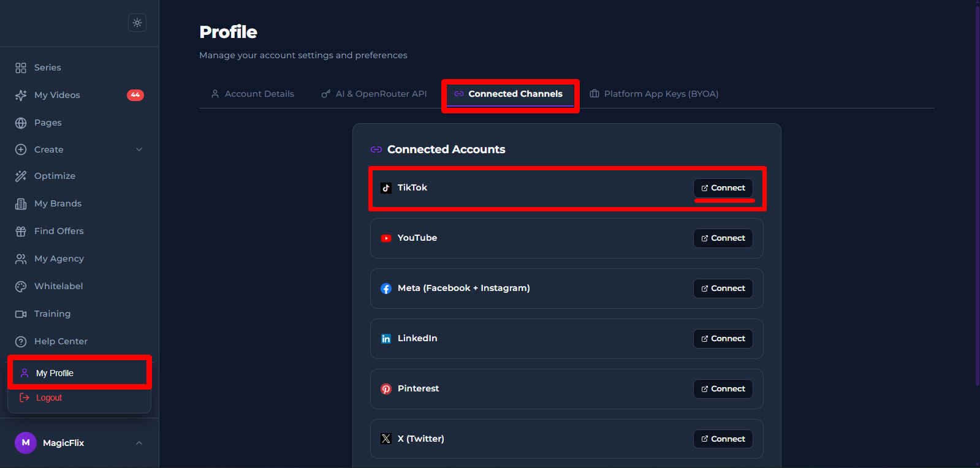Click the LinkedIn logo icon

[386, 339]
